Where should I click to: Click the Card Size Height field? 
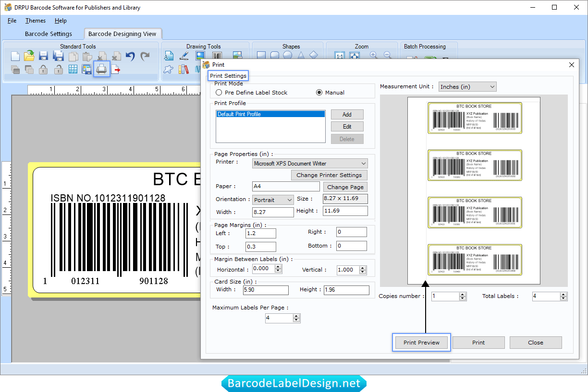pyautogui.click(x=346, y=290)
